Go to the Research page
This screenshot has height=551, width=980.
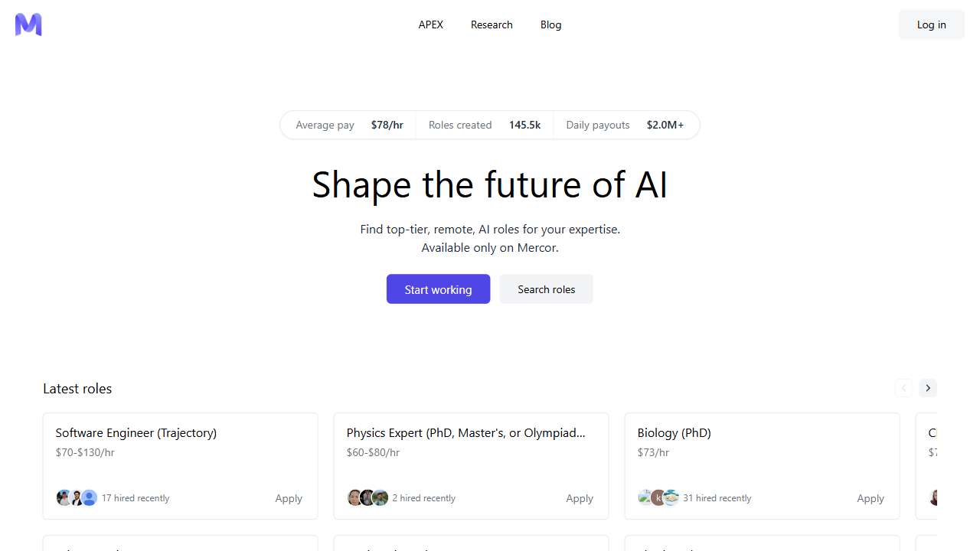(492, 24)
